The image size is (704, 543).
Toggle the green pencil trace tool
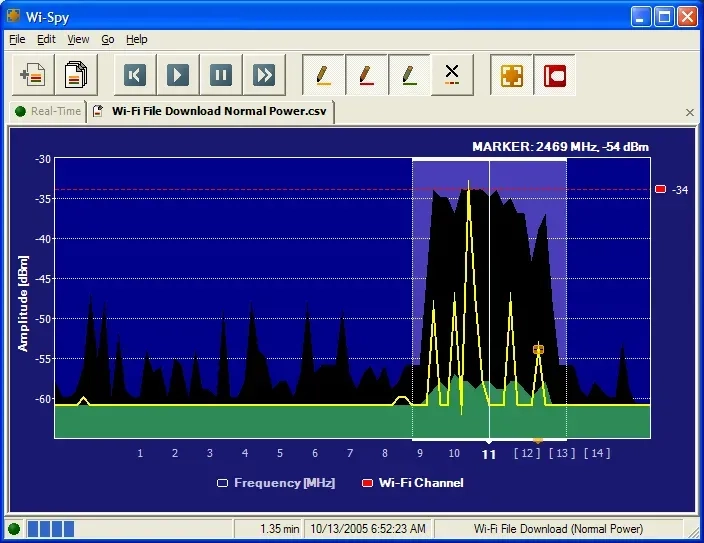coord(409,75)
